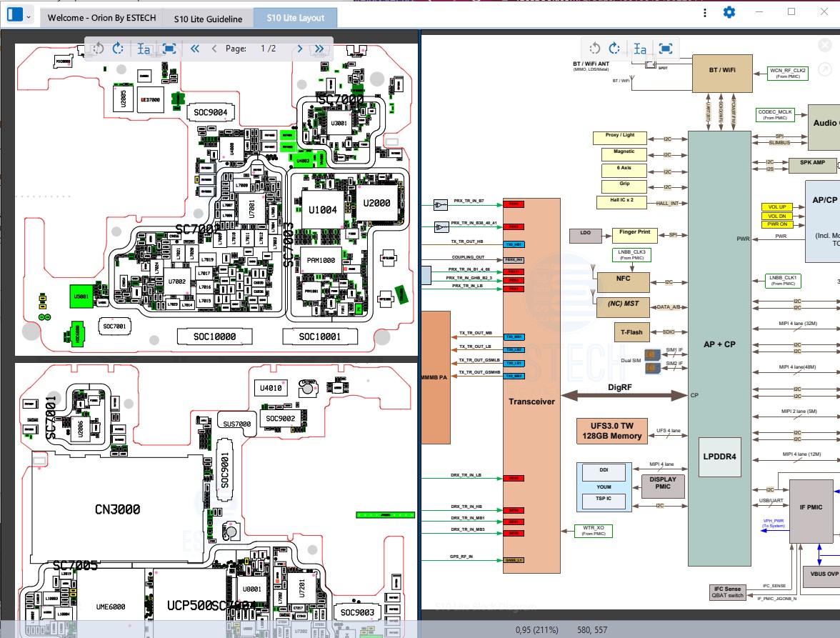Click fit-to-screen icon in left toolbar
The width and height of the screenshot is (840, 638).
tap(169, 49)
